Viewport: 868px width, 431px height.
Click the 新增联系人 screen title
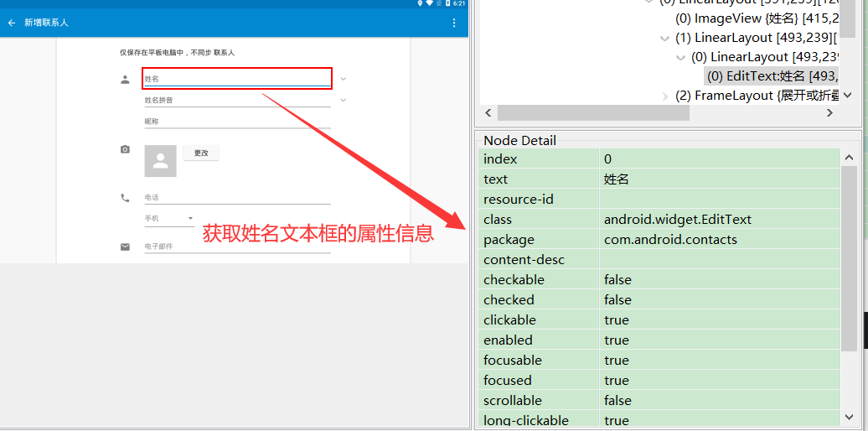[47, 23]
